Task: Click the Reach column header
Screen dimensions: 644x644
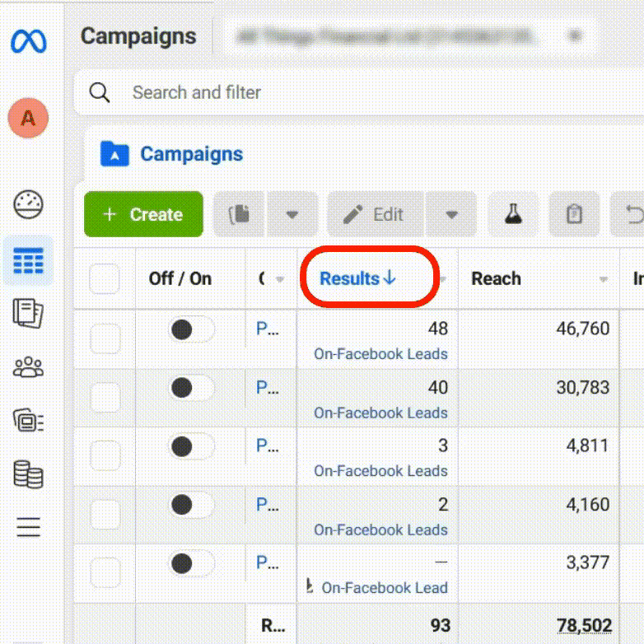Action: [x=496, y=279]
